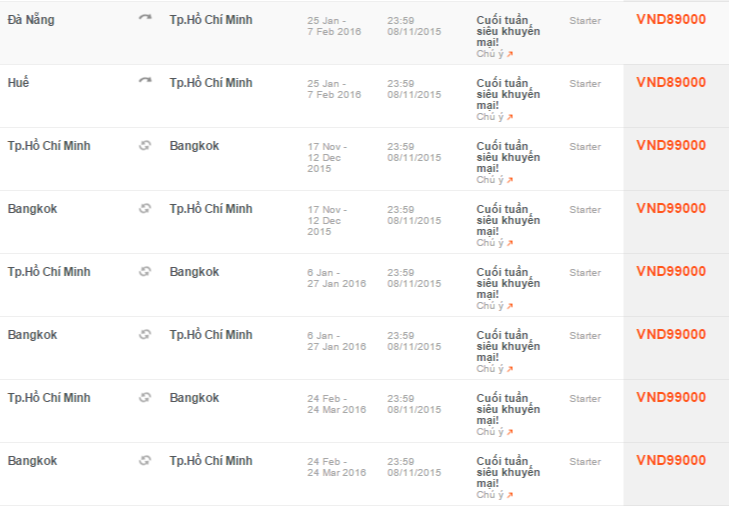
Task: Click round-trip icon for Bangkok–Tp.Hồ Chí Minh 6 Jan
Action: click(x=145, y=334)
